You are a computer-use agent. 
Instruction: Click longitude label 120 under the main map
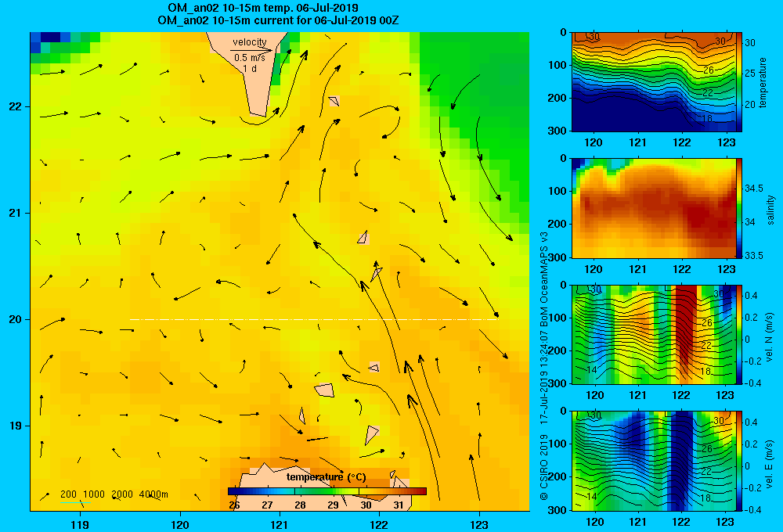tap(180, 524)
